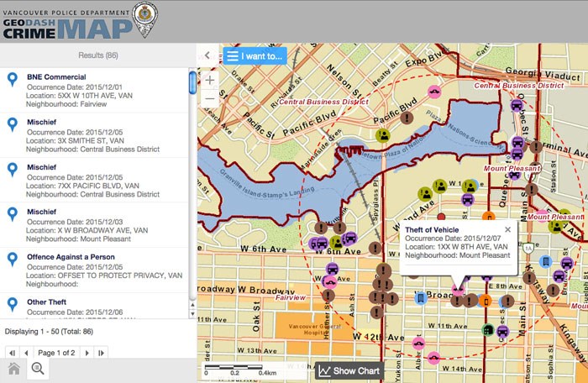Click the Vancouver Police crest pin logo
The height and width of the screenshot is (383, 588).
pos(145,18)
